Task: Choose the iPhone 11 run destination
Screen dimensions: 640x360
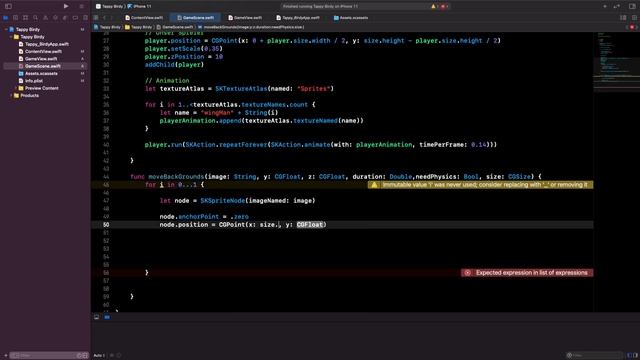Action: [139, 7]
